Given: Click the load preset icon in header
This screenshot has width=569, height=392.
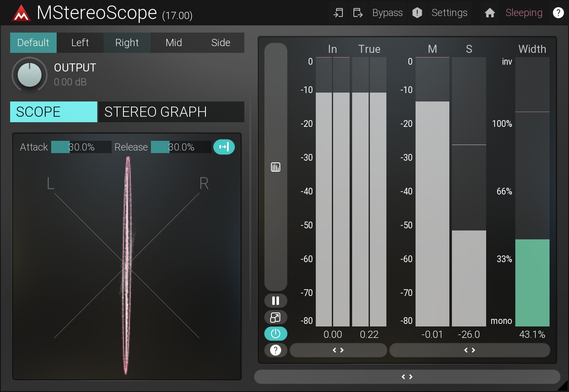Looking at the screenshot, I should click(x=338, y=13).
